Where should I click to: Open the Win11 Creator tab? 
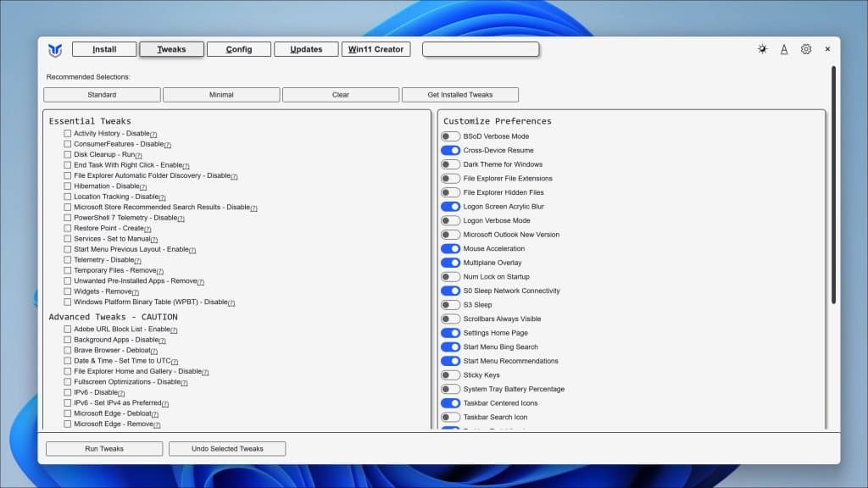coord(376,49)
